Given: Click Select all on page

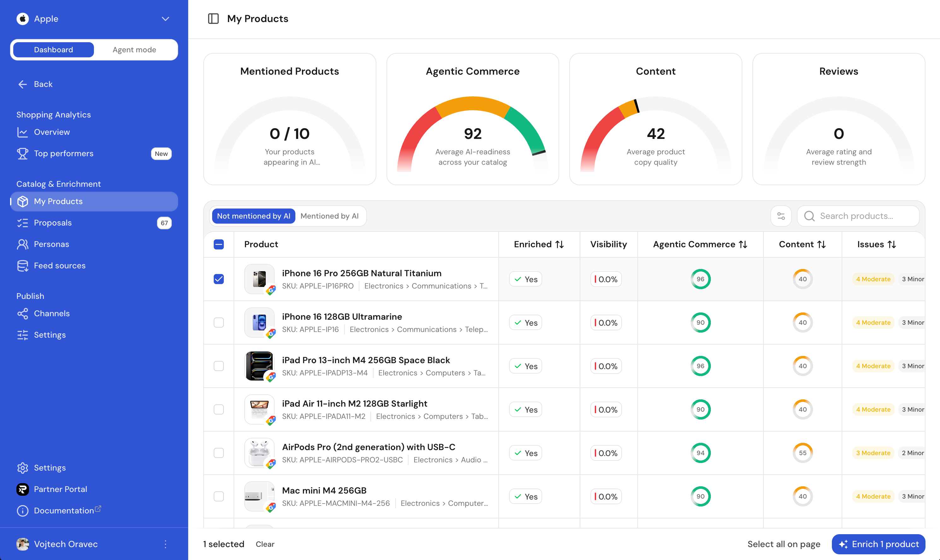Looking at the screenshot, I should [784, 544].
